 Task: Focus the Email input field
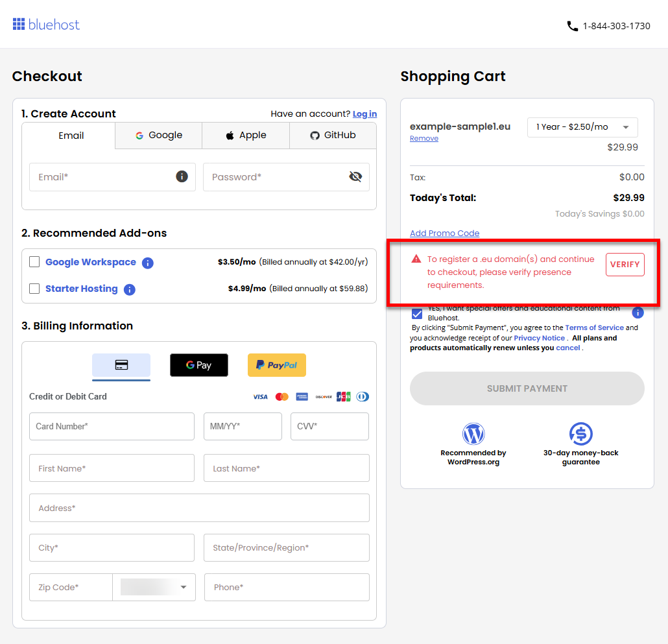pos(112,177)
